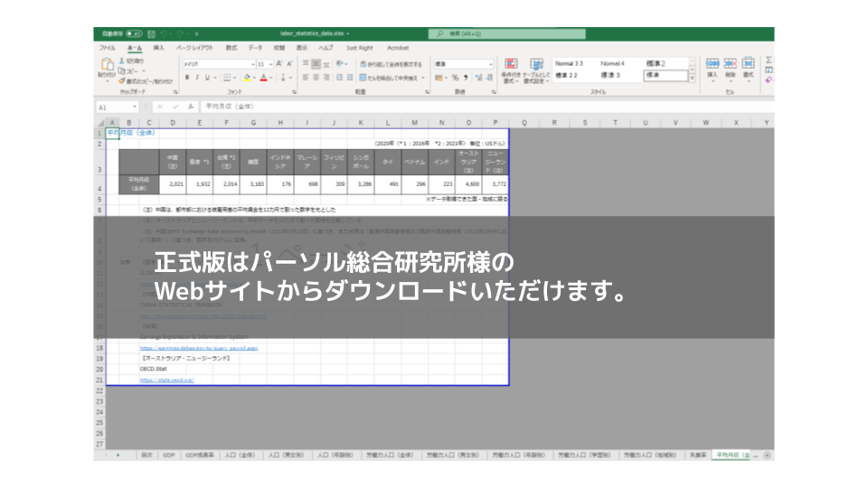The width and height of the screenshot is (868, 488).
Task: Open the Data ribbon tab
Action: pyautogui.click(x=256, y=47)
